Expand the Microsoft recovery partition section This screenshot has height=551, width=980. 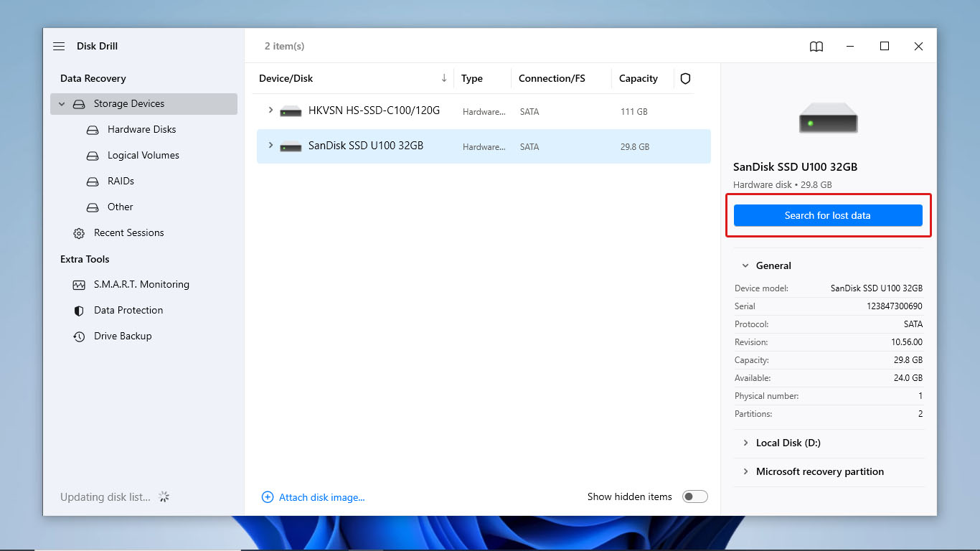tap(745, 471)
